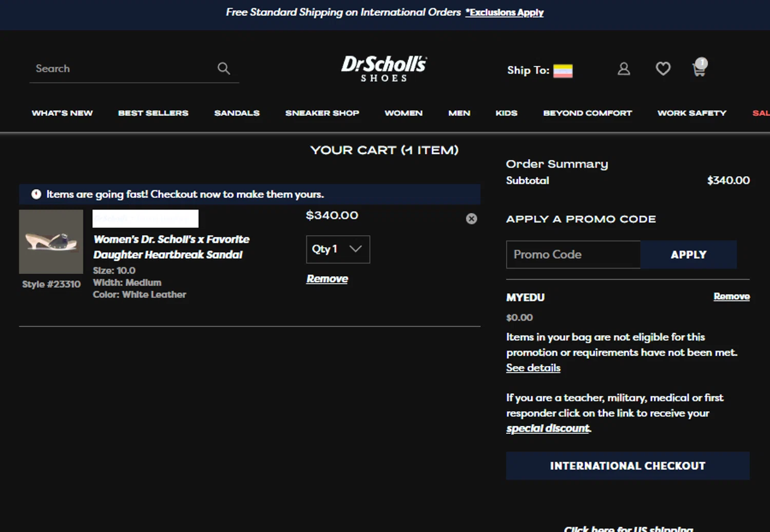Open the wishlist heart icon

click(x=663, y=68)
